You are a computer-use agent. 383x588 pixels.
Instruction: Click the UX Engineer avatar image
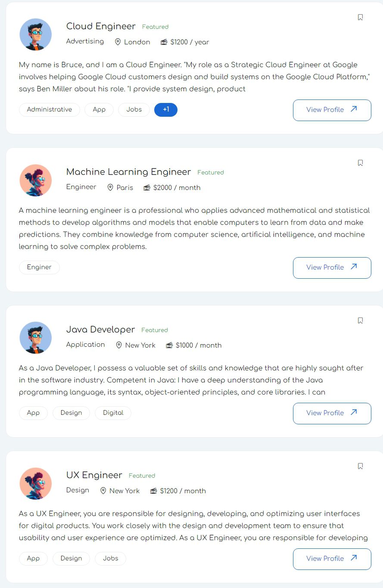click(x=36, y=483)
